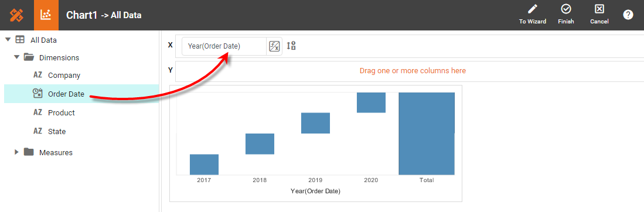Click the Year(Order Date) X field
The width and height of the screenshot is (644, 212).
(224, 46)
